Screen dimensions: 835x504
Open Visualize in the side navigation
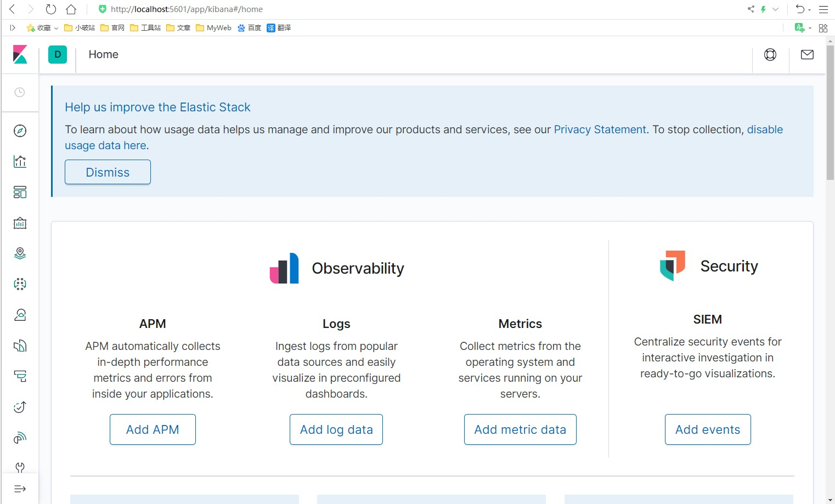20,161
